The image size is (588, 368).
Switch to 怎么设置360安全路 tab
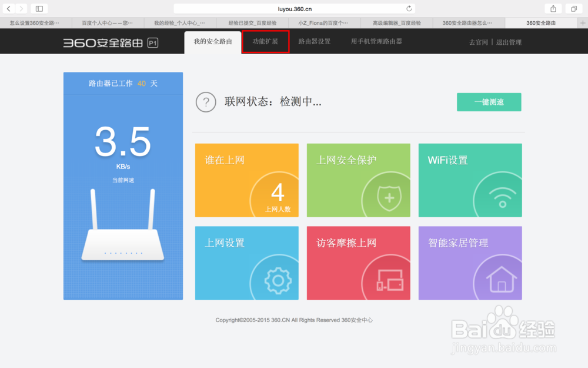coord(36,23)
